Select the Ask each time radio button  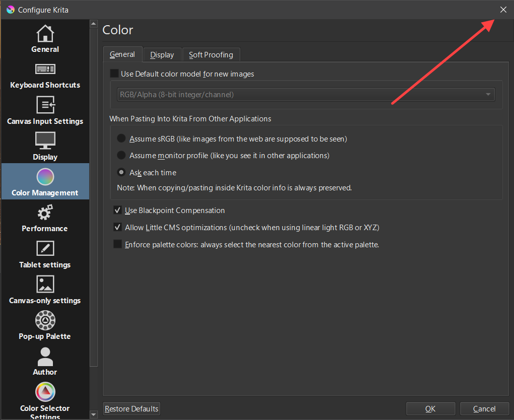(x=121, y=172)
